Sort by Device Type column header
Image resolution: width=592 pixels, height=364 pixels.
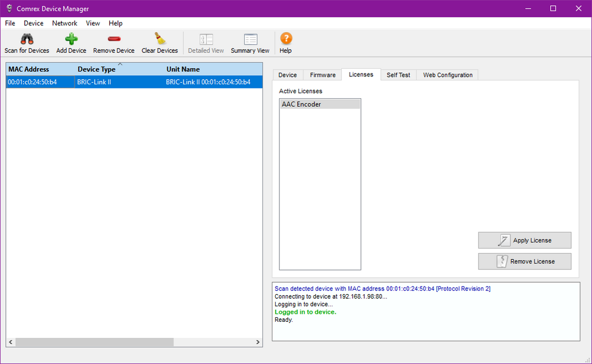point(120,69)
